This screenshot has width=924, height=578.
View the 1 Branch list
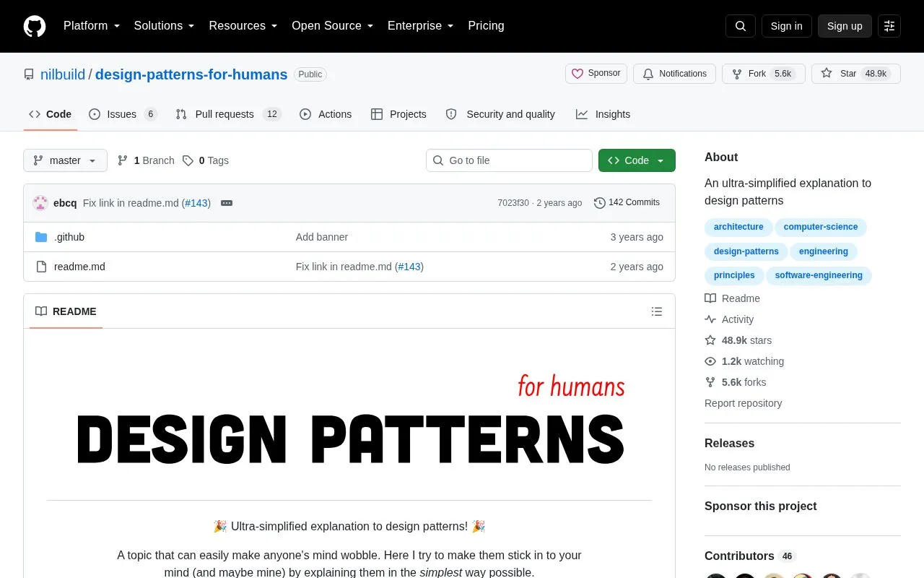pyautogui.click(x=146, y=160)
